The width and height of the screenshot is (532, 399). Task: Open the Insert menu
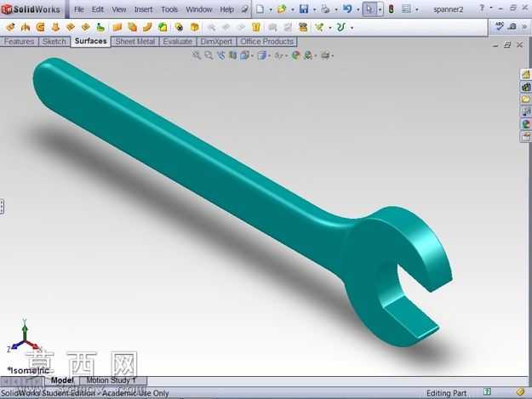click(143, 9)
